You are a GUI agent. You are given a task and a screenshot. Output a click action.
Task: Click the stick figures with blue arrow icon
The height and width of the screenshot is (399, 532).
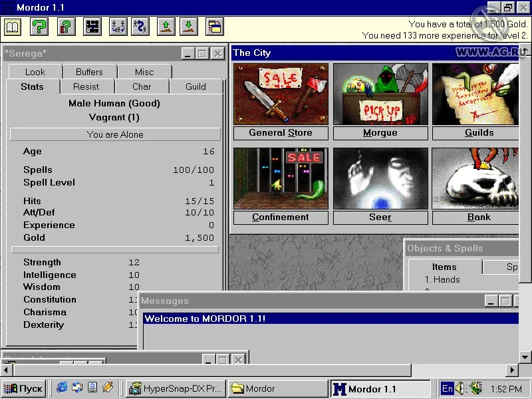tap(140, 27)
